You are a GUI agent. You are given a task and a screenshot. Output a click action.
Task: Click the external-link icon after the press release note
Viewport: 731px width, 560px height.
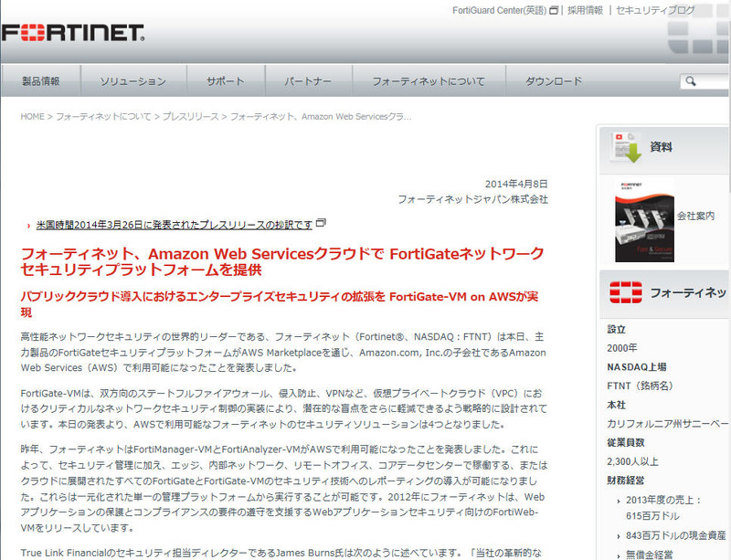coord(321,224)
